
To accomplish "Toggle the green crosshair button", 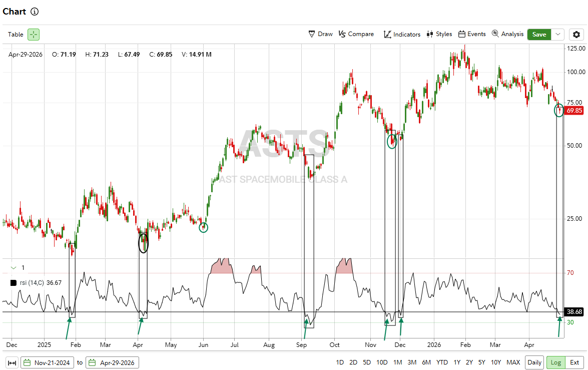I will pyautogui.click(x=34, y=35).
